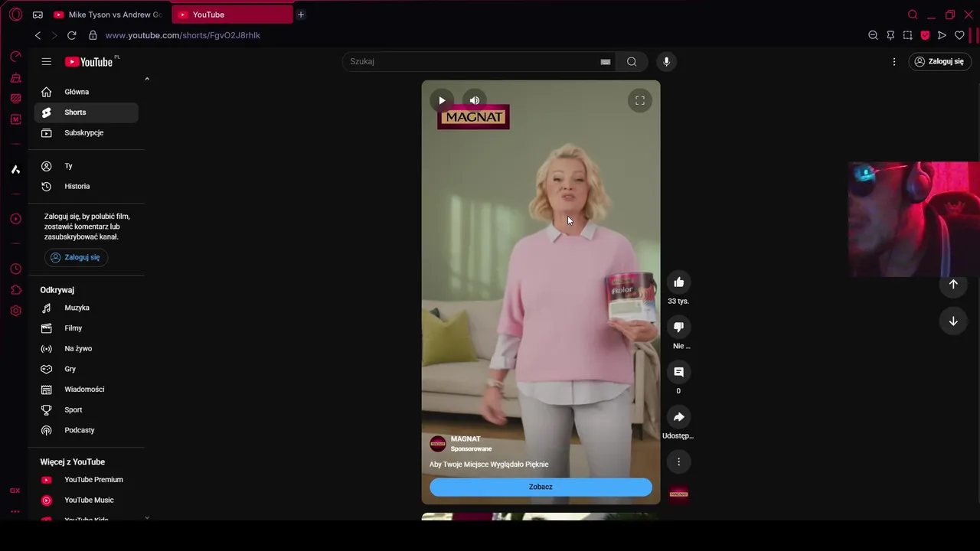The width and height of the screenshot is (980, 551).
Task: Open the Opera GX main menu logo
Action: (x=15, y=15)
